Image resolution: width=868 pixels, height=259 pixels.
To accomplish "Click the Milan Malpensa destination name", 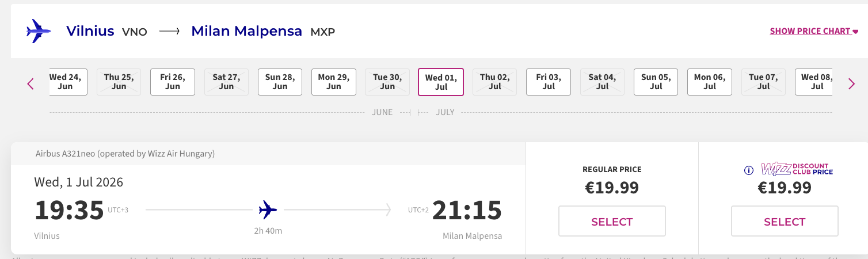I will 246,31.
